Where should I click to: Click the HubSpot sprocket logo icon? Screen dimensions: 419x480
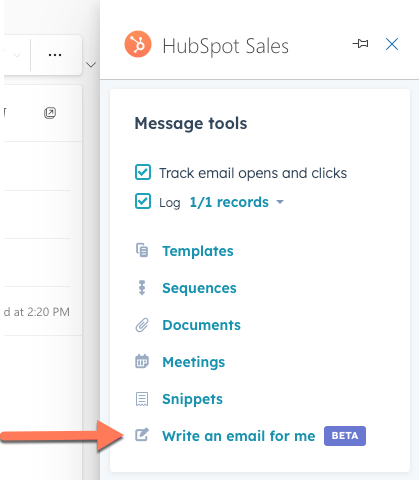[138, 44]
